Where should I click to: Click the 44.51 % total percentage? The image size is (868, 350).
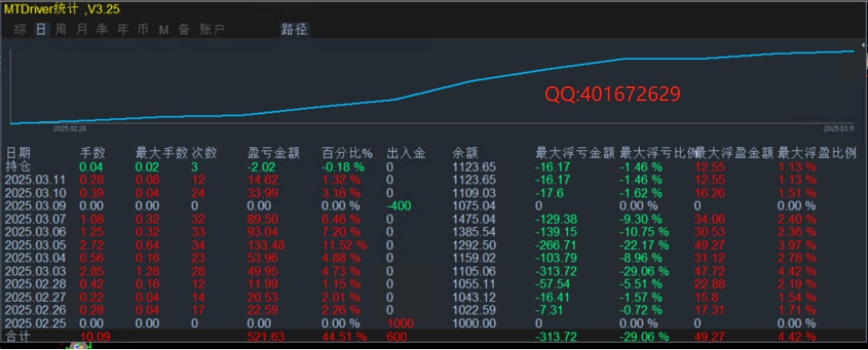pyautogui.click(x=344, y=336)
